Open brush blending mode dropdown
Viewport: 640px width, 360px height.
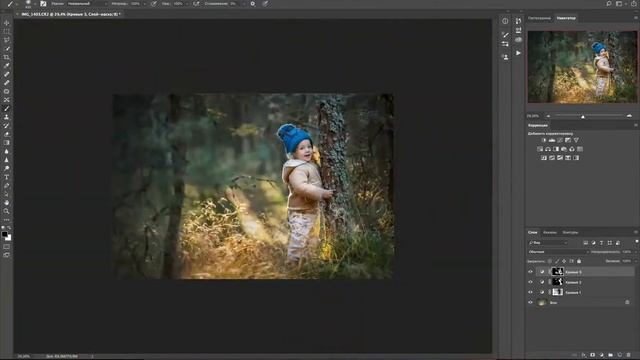87,4
